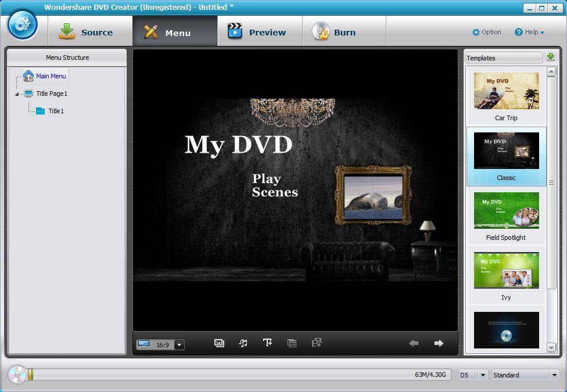Select the add text tool

(x=268, y=343)
